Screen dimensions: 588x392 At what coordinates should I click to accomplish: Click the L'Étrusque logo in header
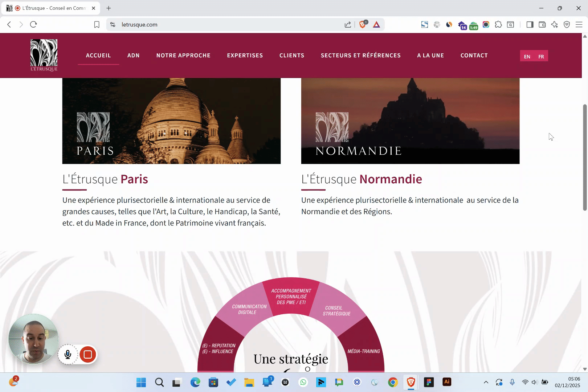44,55
